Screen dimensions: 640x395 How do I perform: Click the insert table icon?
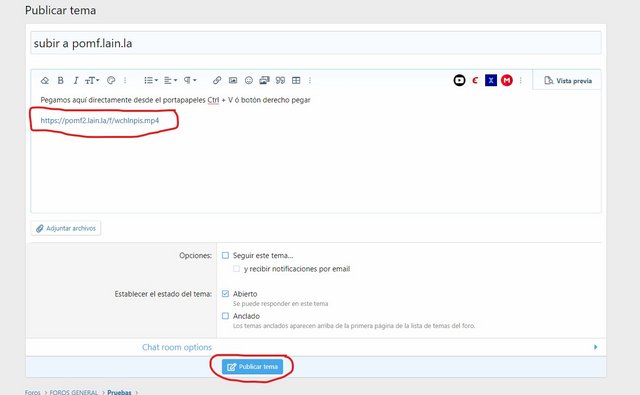coord(296,80)
